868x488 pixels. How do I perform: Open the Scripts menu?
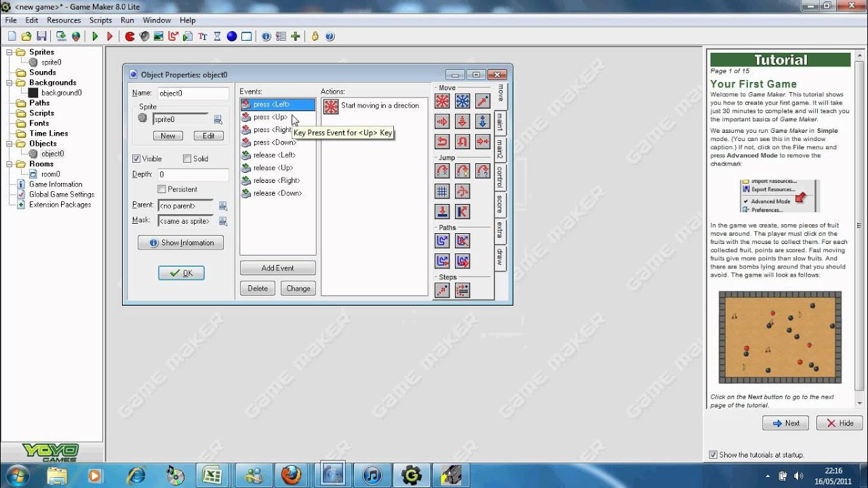pyautogui.click(x=100, y=20)
